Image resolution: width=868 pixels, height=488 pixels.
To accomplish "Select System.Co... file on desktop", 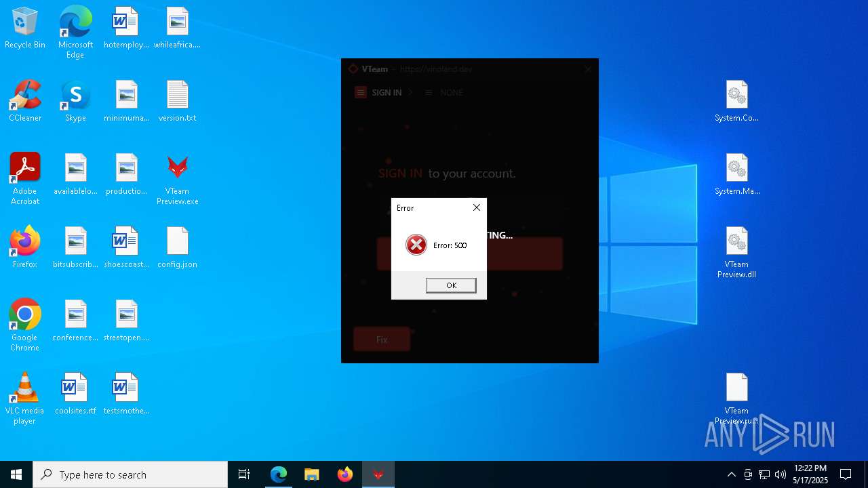I will click(x=736, y=102).
